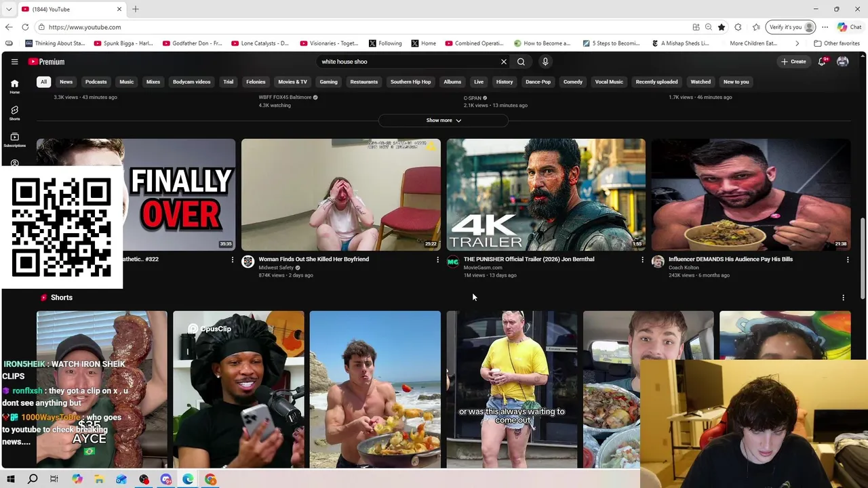This screenshot has height=488, width=868.
Task: Open THE PUNISHER Official Trailer title
Action: pos(529,259)
